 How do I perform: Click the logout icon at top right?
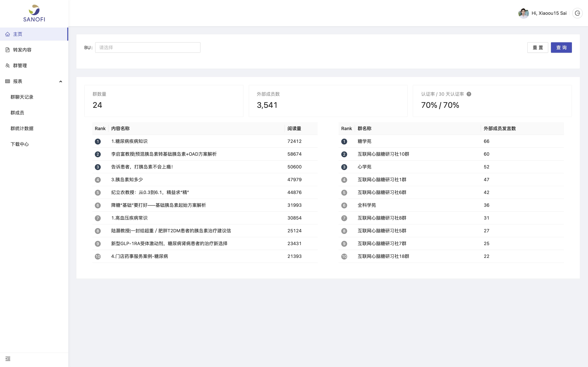[577, 13]
